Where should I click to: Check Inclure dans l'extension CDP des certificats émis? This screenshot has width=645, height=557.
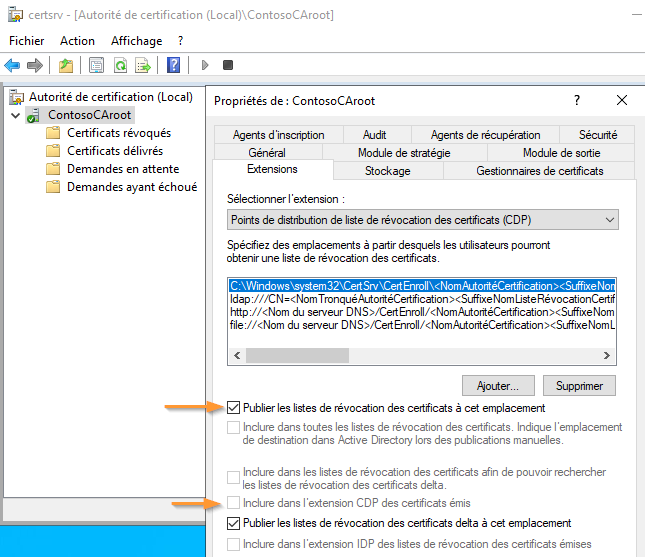pos(233,503)
